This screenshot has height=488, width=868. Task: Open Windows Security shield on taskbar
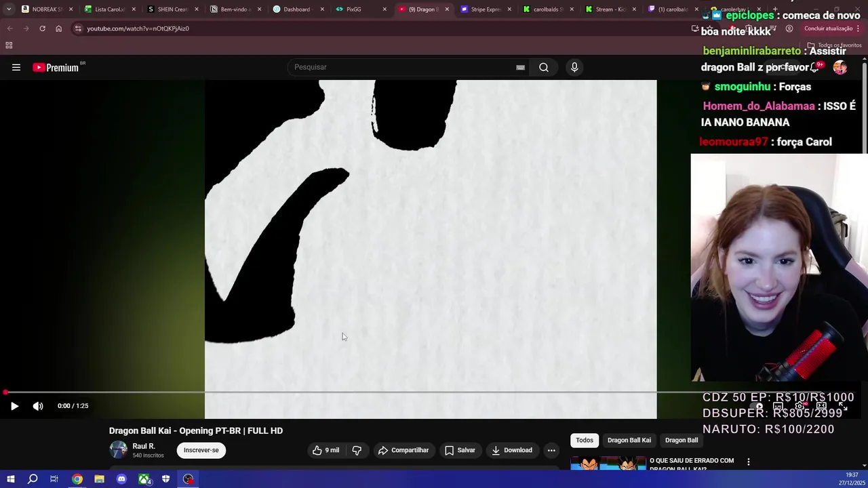coord(165,479)
